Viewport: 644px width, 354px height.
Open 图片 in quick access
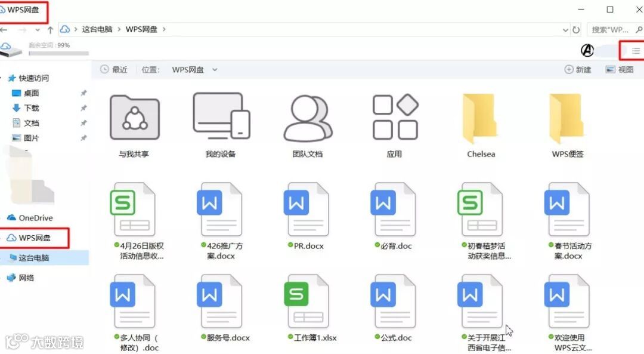tap(26, 138)
